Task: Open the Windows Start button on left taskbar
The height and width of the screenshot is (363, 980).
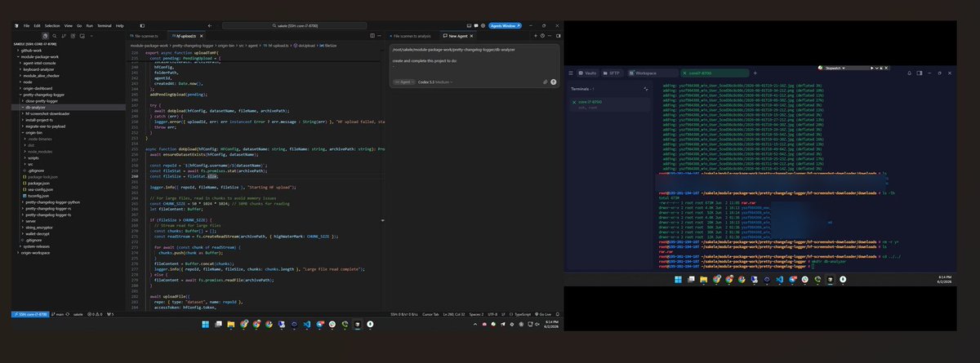Action: point(205,324)
